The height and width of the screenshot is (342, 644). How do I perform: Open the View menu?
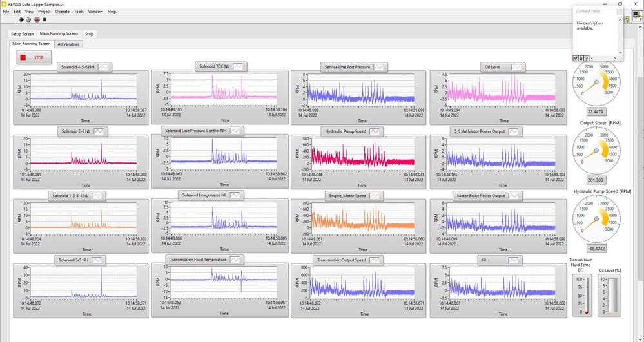[29, 12]
